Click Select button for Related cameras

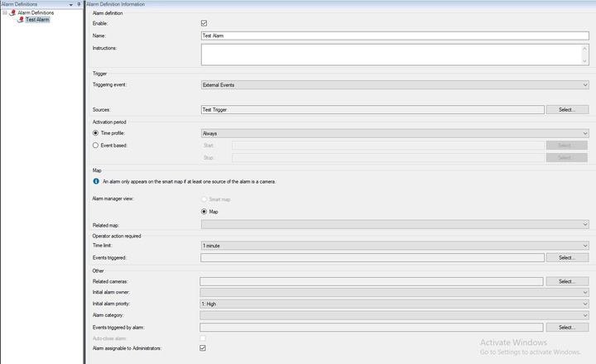click(x=567, y=281)
